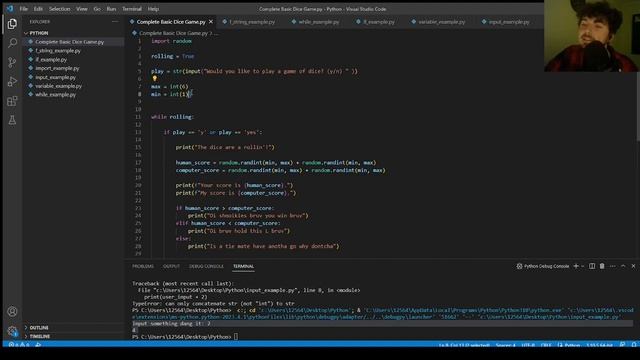Open the File menu
This screenshot has width=640, height=360.
click(24, 9)
